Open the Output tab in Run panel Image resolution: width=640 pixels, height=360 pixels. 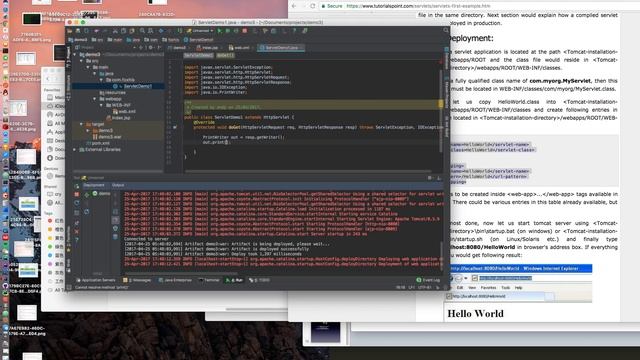(118, 185)
